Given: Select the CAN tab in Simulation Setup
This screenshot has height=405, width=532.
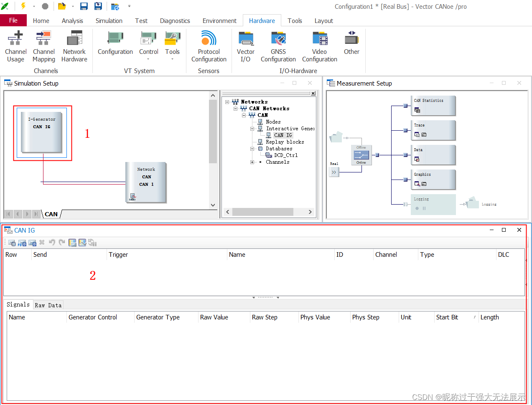Looking at the screenshot, I should point(51,214).
